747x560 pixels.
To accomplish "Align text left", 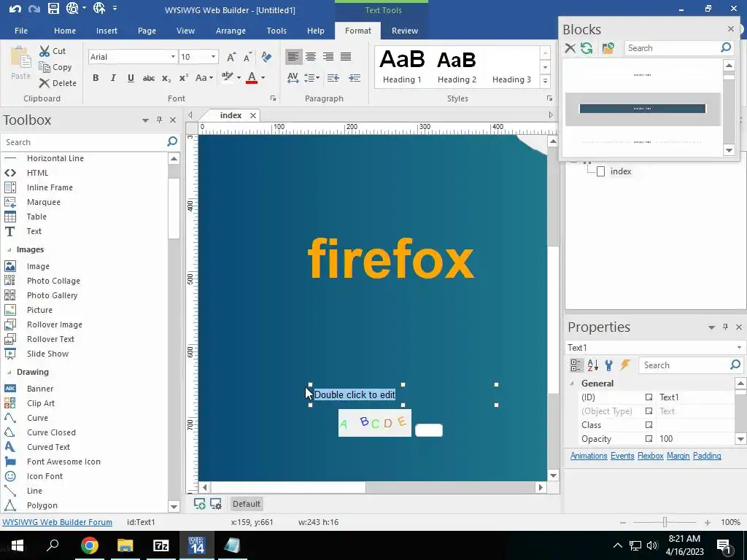I will (x=293, y=57).
